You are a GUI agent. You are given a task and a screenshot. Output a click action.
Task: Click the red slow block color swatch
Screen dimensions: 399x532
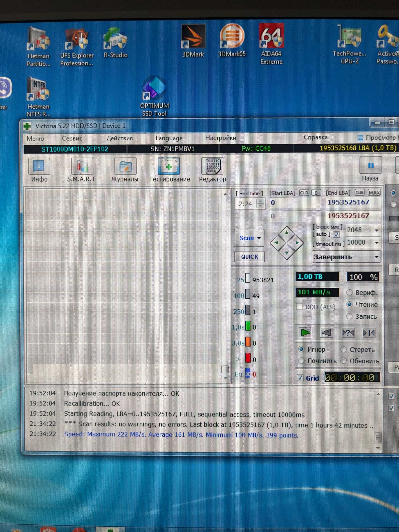tap(248, 358)
